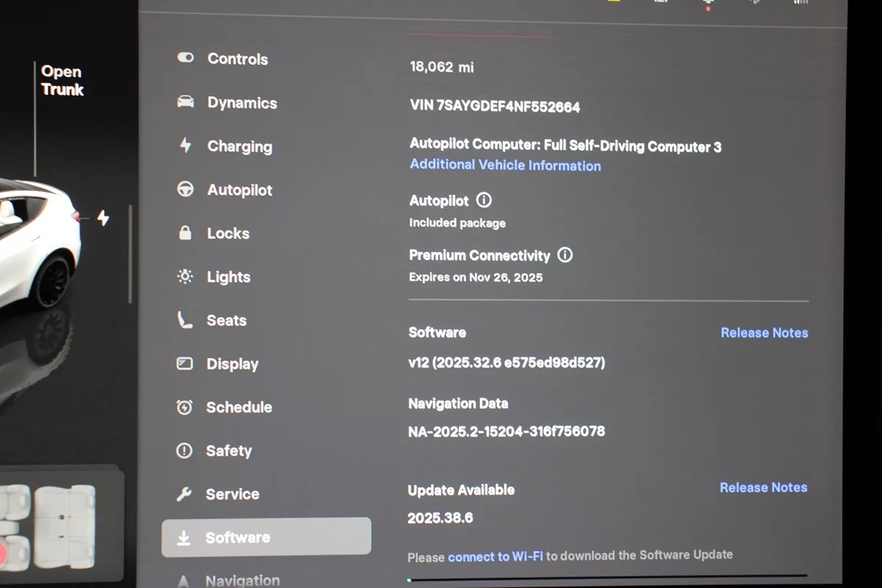Click the Controls toggle icon in sidebar
882x588 pixels.
(185, 57)
